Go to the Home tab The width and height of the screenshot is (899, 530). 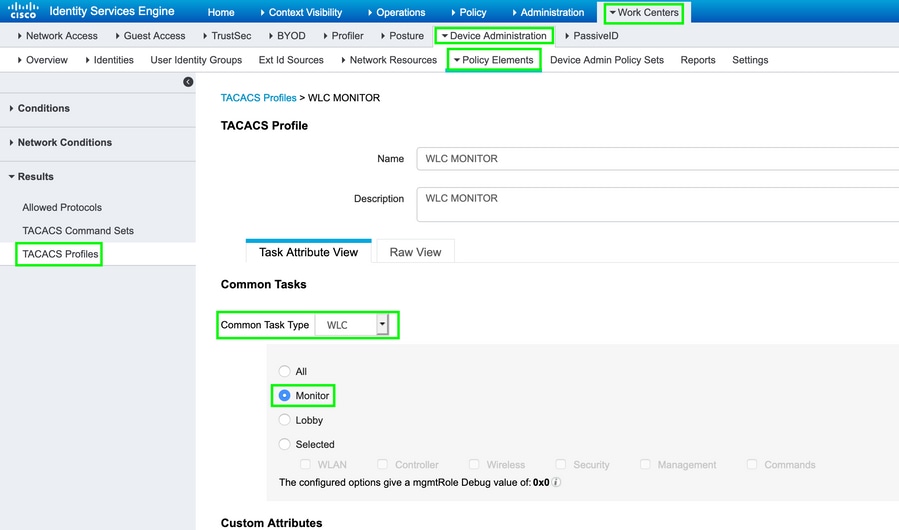[x=221, y=12]
